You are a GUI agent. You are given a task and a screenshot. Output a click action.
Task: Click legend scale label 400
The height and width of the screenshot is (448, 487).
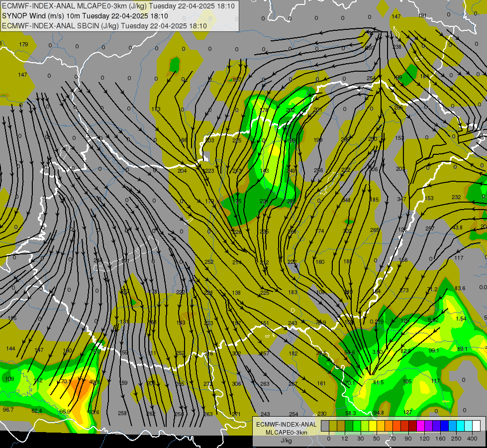click(472, 439)
